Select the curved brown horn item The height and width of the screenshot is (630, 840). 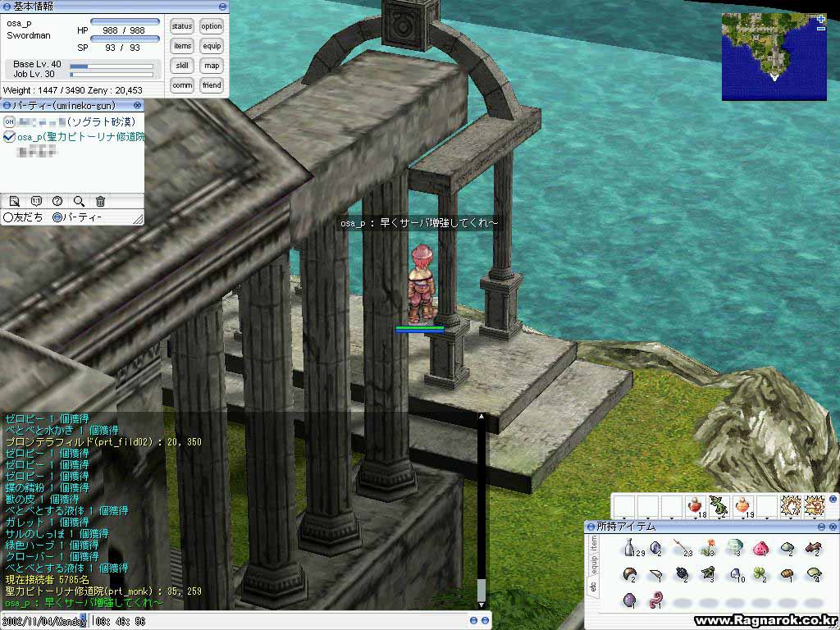(x=630, y=574)
